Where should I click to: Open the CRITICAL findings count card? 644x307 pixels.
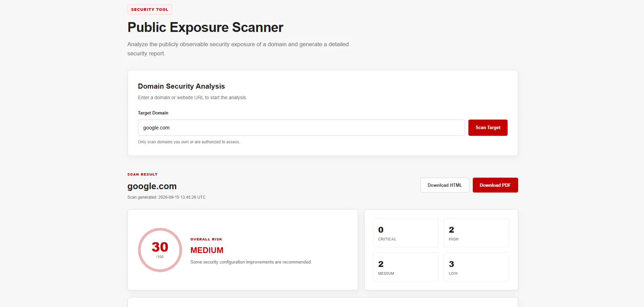[406, 233]
